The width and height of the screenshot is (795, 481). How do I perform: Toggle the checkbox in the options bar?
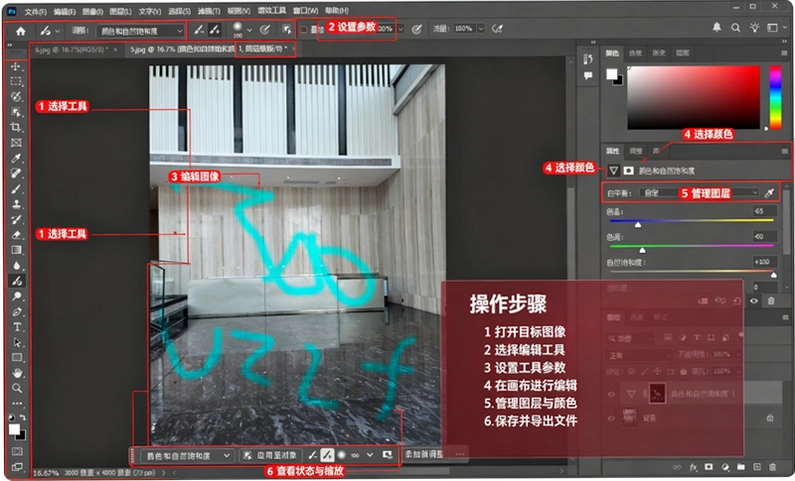[x=304, y=29]
